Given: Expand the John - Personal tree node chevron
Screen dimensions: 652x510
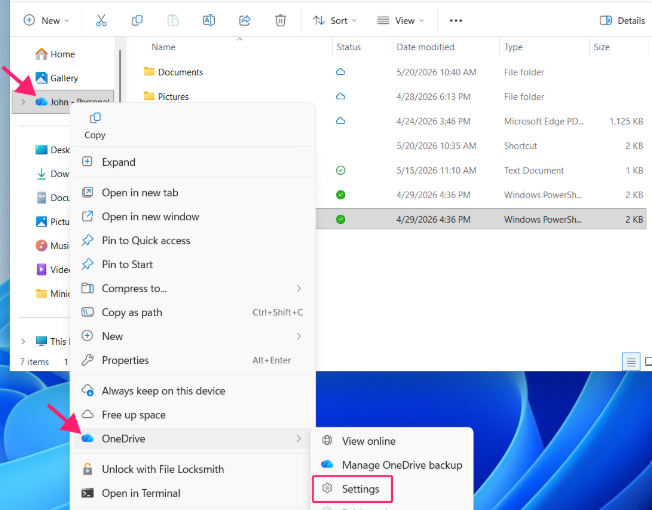Looking at the screenshot, I should (23, 102).
